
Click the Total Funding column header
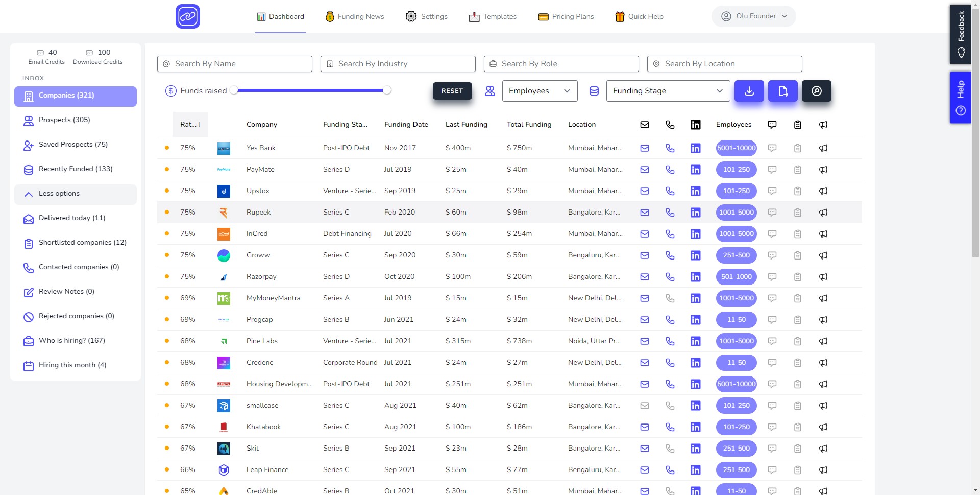click(x=529, y=125)
